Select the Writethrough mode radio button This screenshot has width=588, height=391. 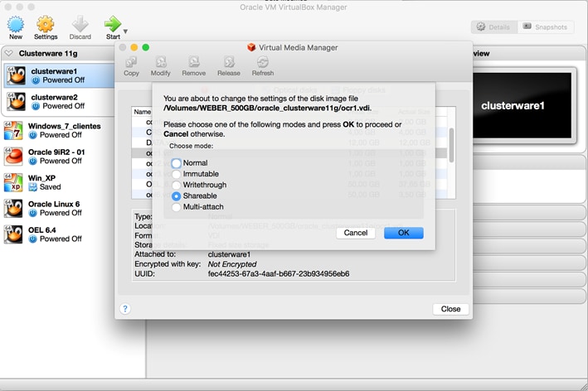point(177,185)
